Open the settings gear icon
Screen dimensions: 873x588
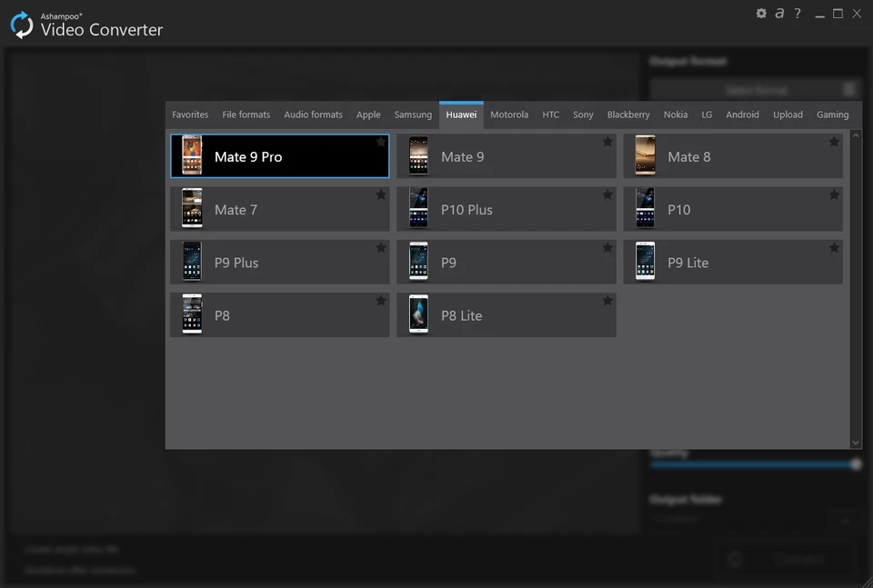tap(761, 13)
